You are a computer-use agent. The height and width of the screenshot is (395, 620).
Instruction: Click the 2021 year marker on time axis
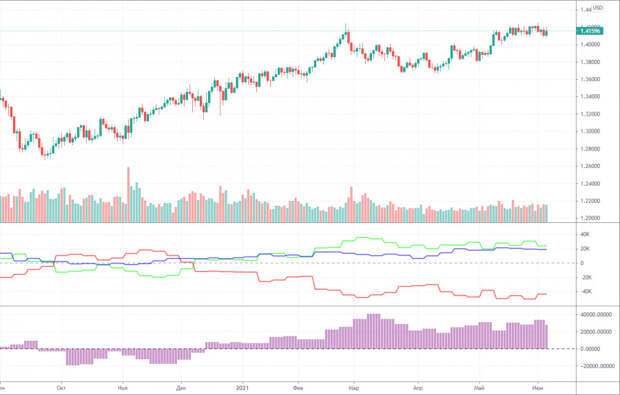tap(242, 388)
